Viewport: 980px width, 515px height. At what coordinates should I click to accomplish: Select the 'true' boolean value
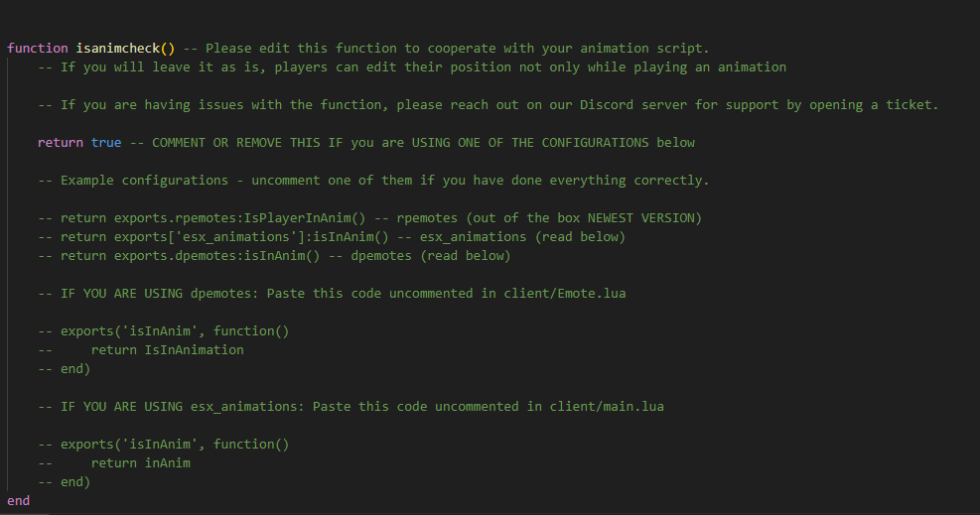point(106,142)
